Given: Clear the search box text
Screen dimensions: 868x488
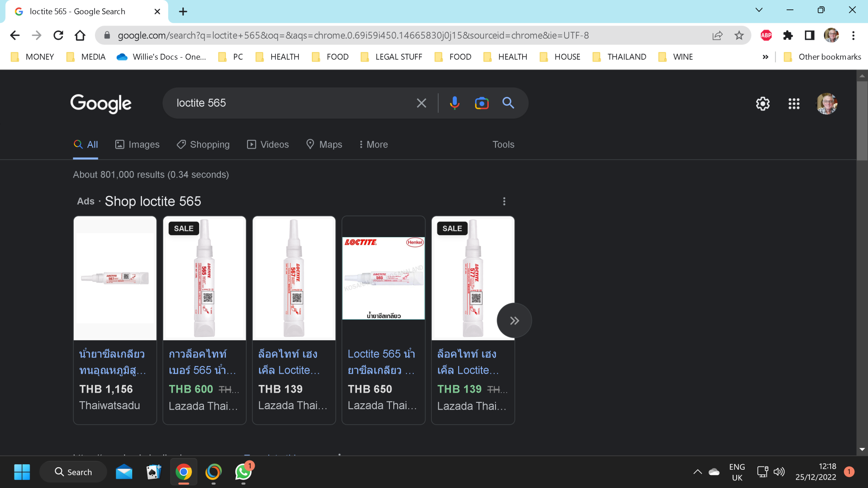Looking at the screenshot, I should click(x=421, y=103).
